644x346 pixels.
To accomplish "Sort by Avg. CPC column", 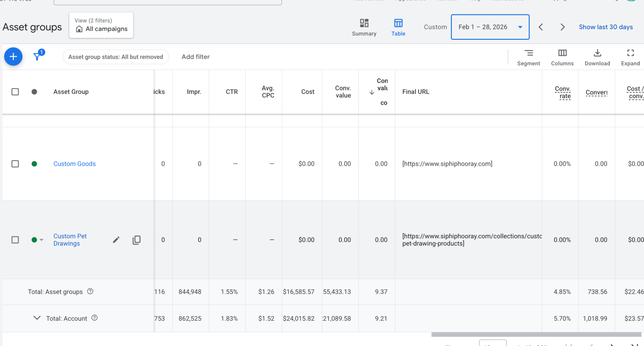I will 268,92.
